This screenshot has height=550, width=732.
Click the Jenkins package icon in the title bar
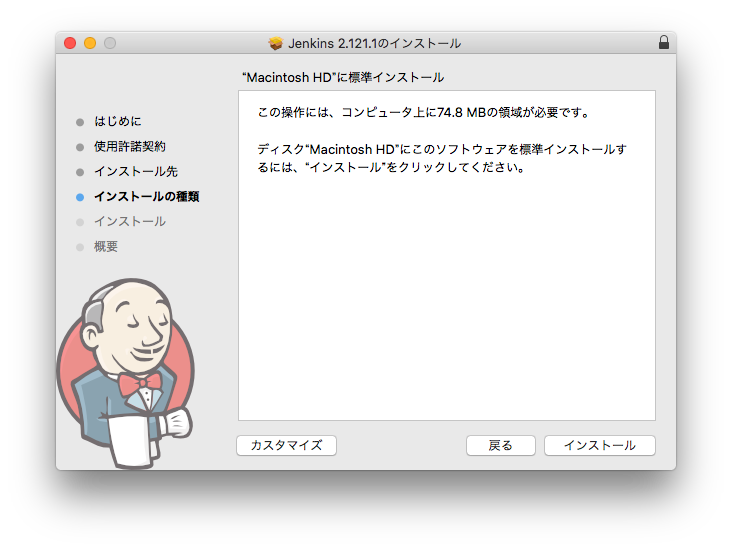[276, 43]
